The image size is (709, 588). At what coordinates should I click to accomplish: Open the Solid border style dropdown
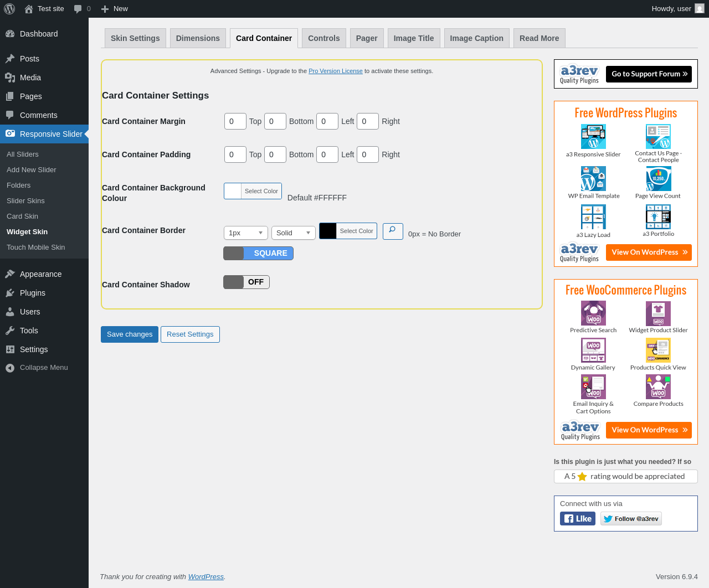click(x=294, y=233)
